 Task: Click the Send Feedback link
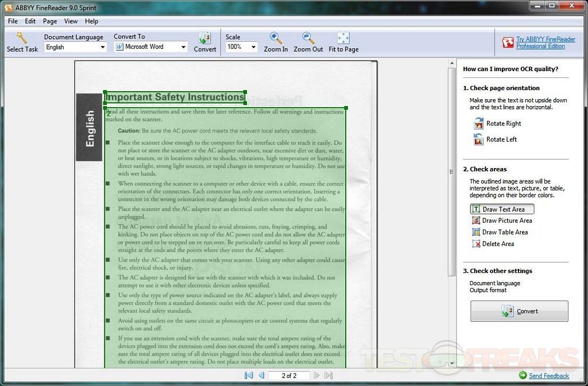pos(549,376)
